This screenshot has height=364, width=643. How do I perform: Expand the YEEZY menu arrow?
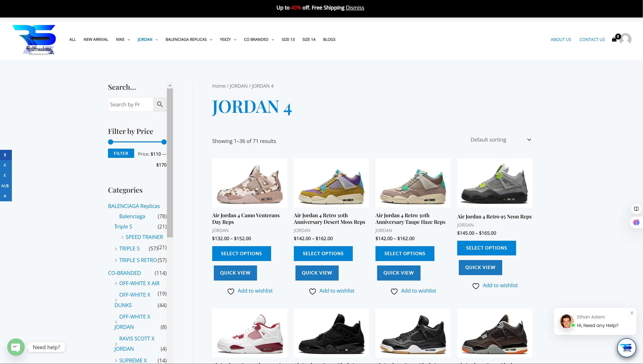point(235,40)
